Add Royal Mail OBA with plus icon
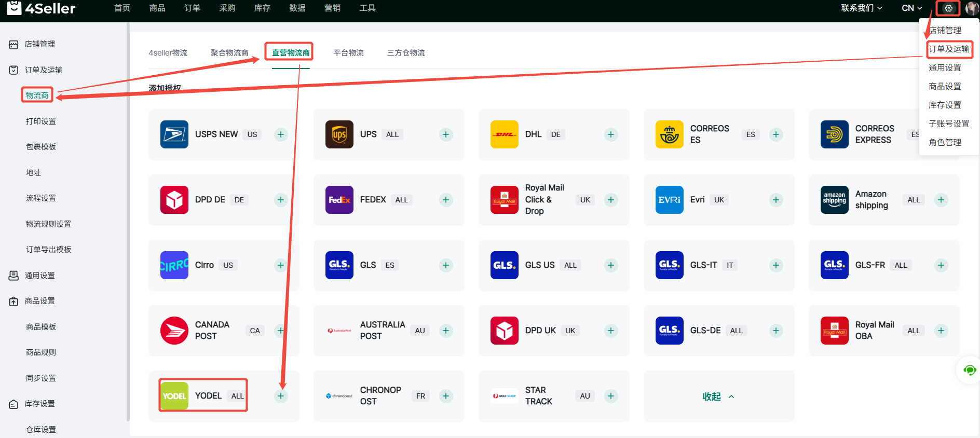This screenshot has height=438, width=980. click(941, 331)
